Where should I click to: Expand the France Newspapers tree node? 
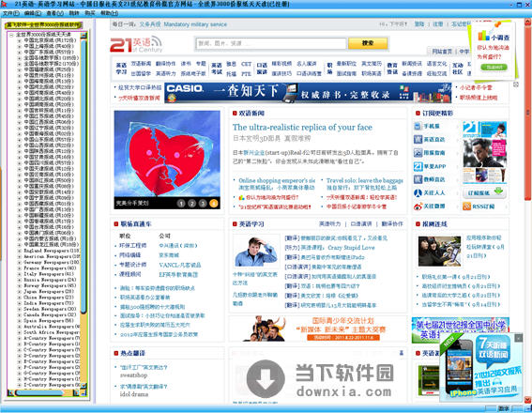click(20, 268)
